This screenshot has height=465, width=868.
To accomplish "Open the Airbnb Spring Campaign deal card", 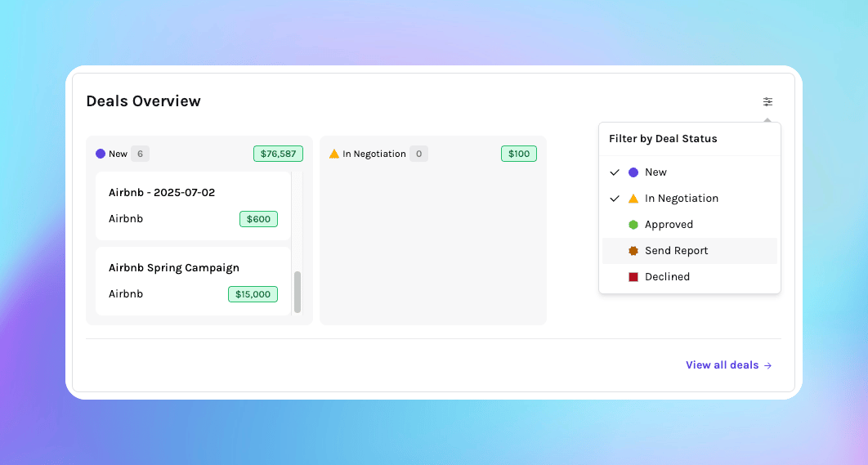I will coord(193,280).
